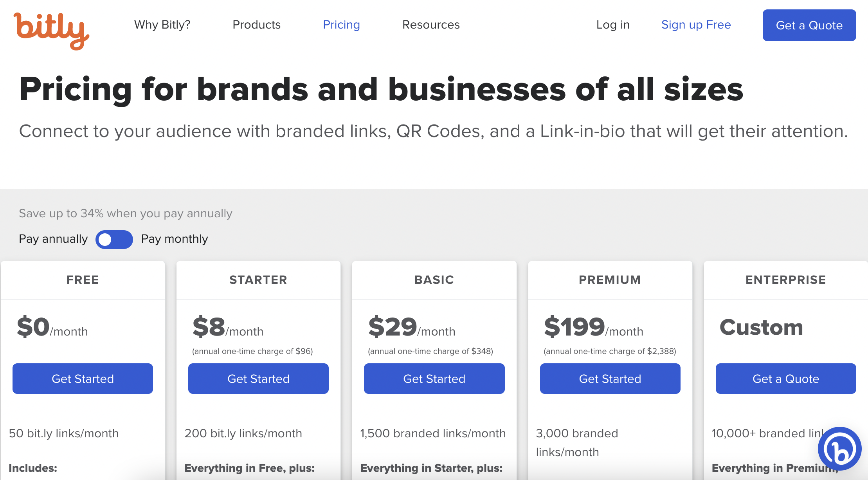Click the PREMIUM plan heading
Image resolution: width=868 pixels, height=480 pixels.
pos(610,280)
